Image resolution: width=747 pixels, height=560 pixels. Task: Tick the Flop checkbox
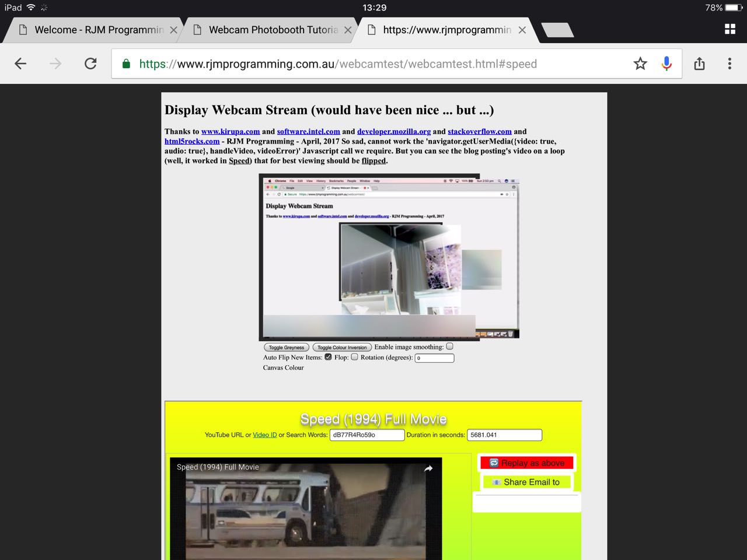(354, 357)
